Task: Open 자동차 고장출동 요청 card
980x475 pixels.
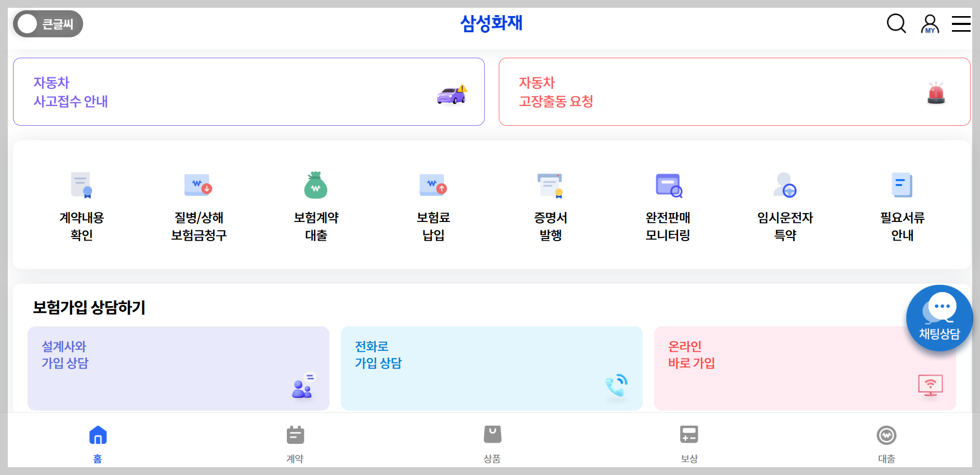Action: (734, 91)
